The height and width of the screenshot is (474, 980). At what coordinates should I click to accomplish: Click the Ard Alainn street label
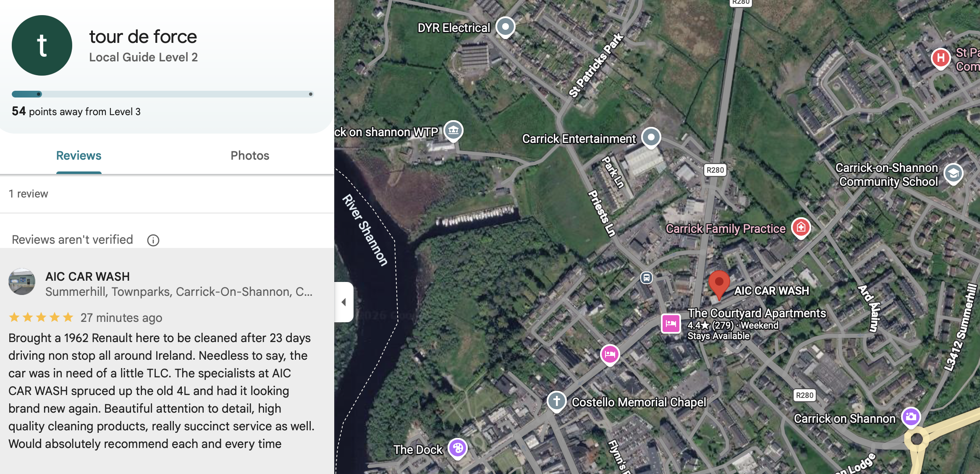869,308
